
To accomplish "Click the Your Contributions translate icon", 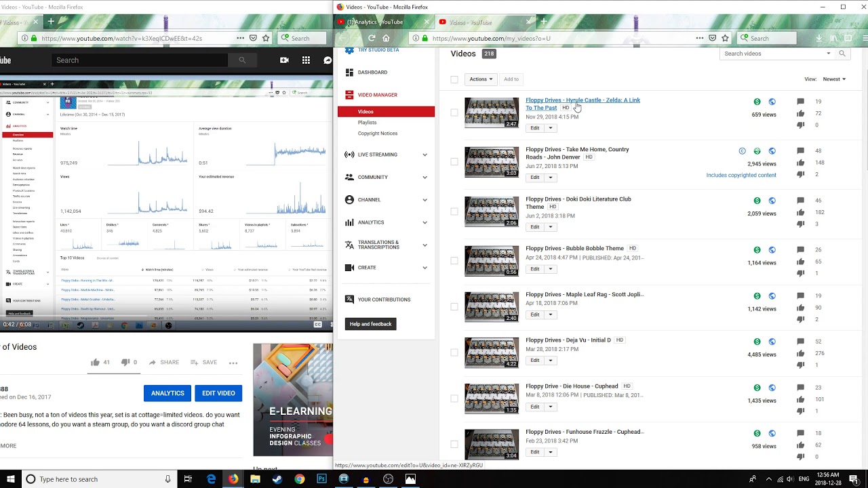I will point(349,299).
